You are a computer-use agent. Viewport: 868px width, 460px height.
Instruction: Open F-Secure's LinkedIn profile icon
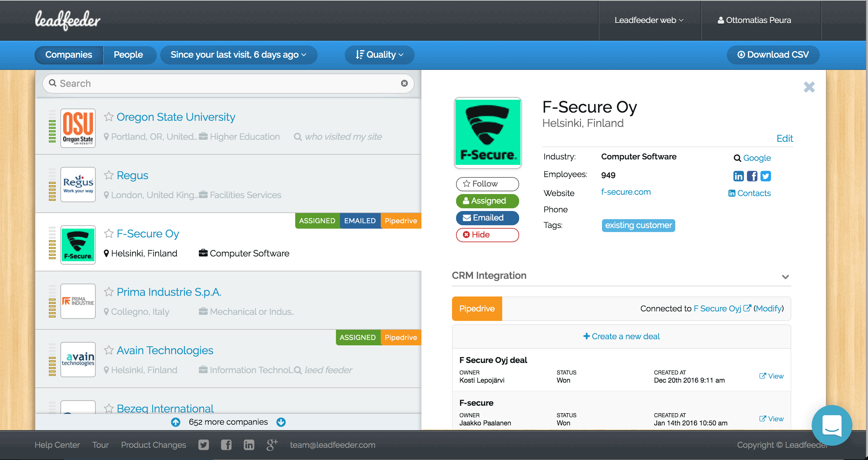tap(739, 176)
